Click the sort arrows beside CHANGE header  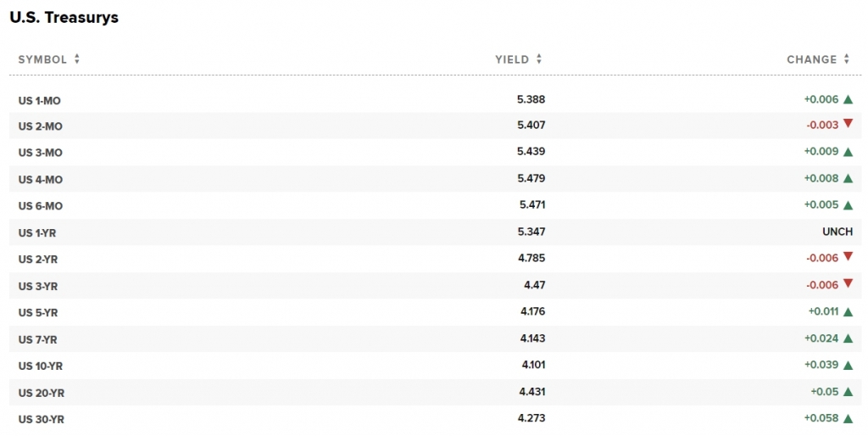tap(846, 59)
